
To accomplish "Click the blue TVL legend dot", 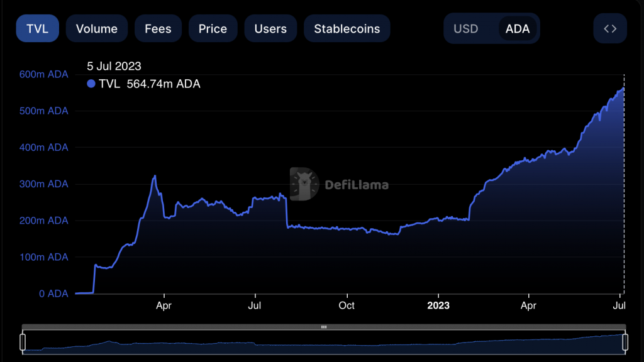I will (x=91, y=84).
